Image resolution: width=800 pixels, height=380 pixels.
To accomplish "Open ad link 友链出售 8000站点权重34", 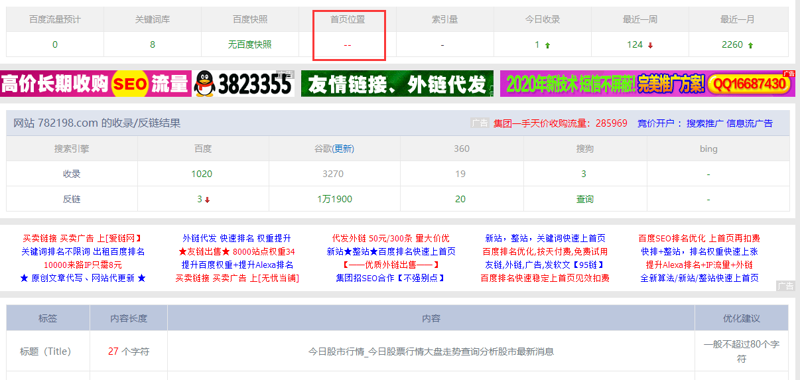I will coord(237,251).
